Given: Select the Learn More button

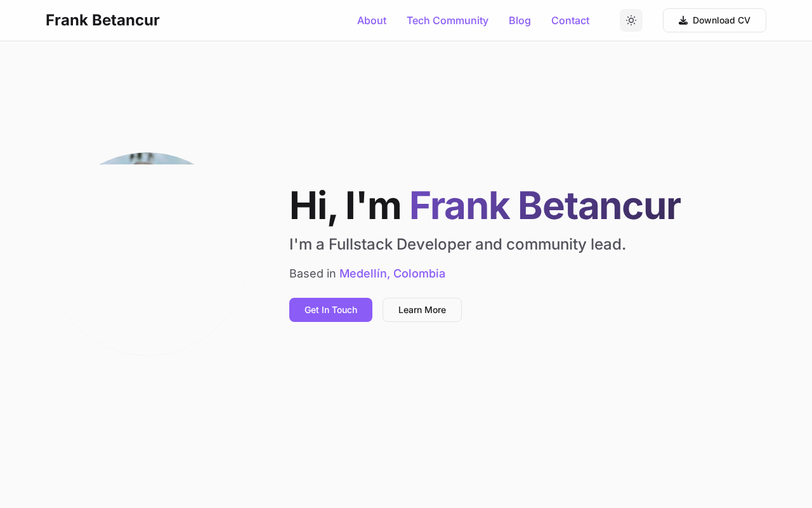Looking at the screenshot, I should click(x=422, y=310).
